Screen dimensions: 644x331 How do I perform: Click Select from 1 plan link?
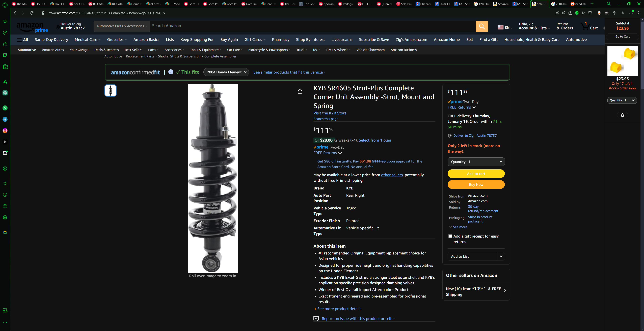tap(375, 140)
